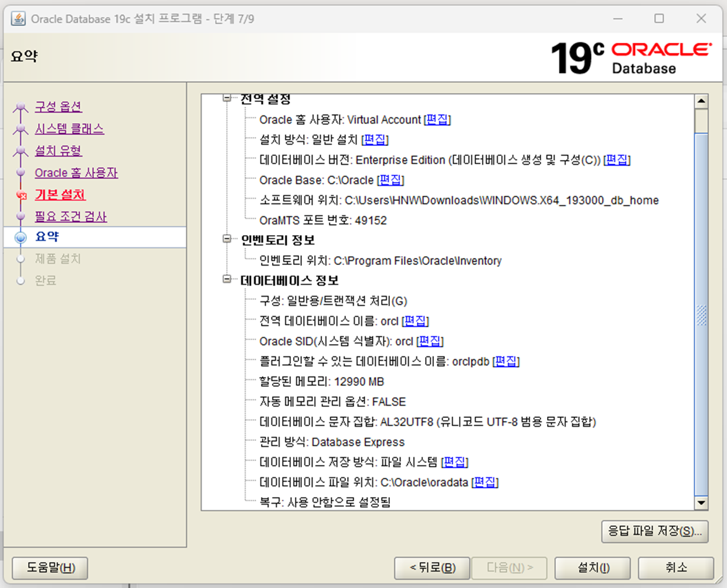This screenshot has height=588, width=727.
Task: Select 구성: 일반용/트랜잭션 처리(G) row
Action: point(333,301)
